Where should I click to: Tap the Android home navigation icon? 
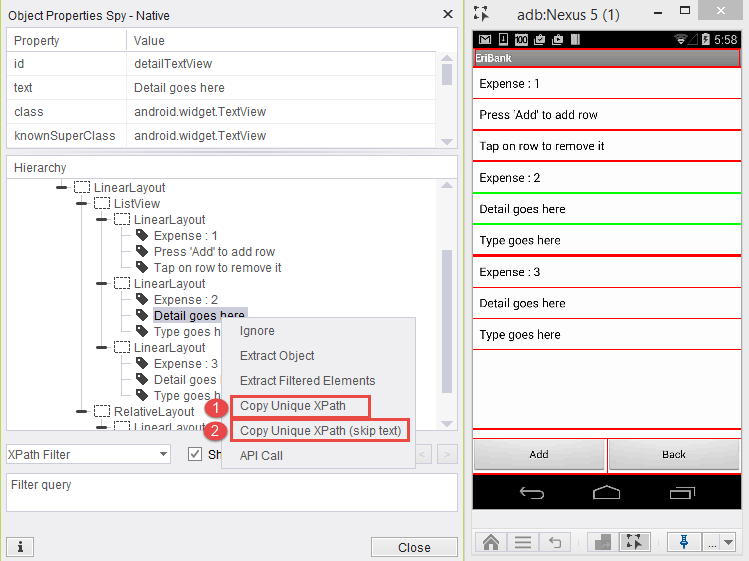pyautogui.click(x=607, y=492)
